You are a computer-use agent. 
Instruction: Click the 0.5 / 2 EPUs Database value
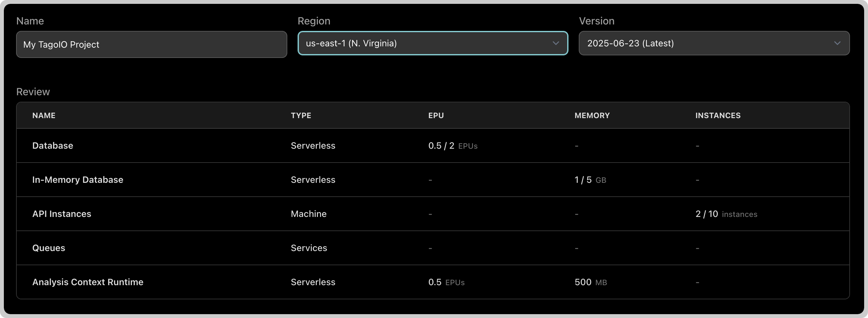(453, 146)
